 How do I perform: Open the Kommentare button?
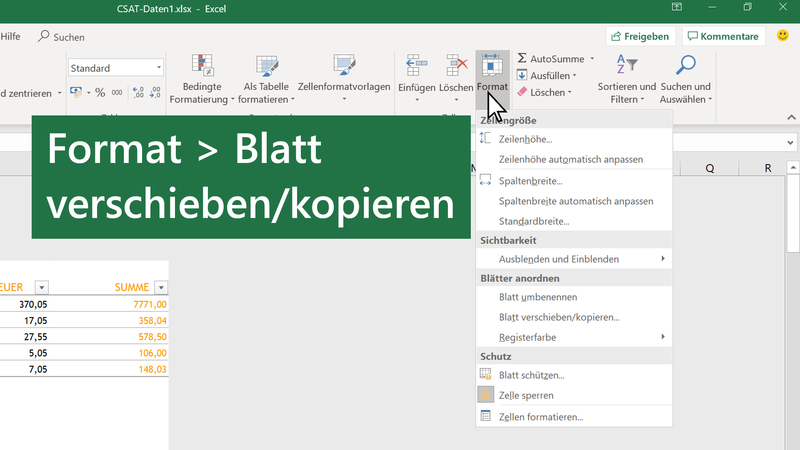(x=722, y=37)
